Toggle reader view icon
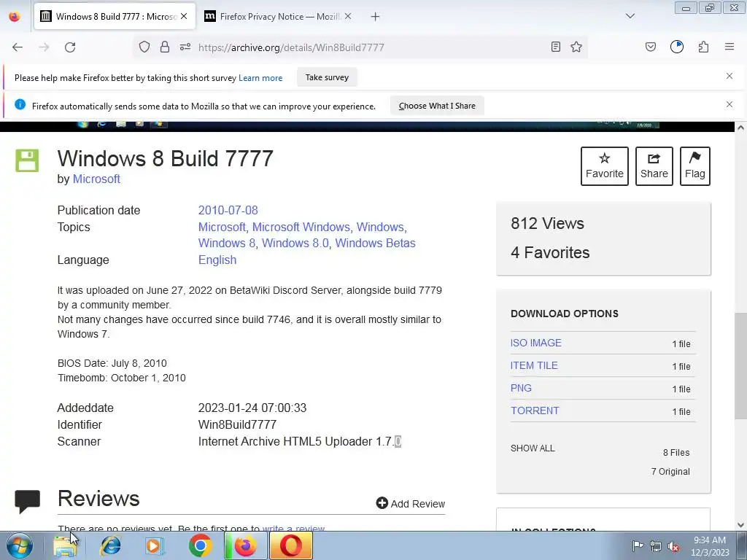The image size is (747, 560). 555,47
